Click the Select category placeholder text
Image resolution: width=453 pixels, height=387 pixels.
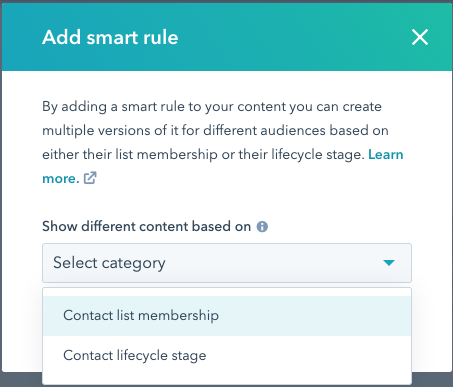(x=109, y=263)
